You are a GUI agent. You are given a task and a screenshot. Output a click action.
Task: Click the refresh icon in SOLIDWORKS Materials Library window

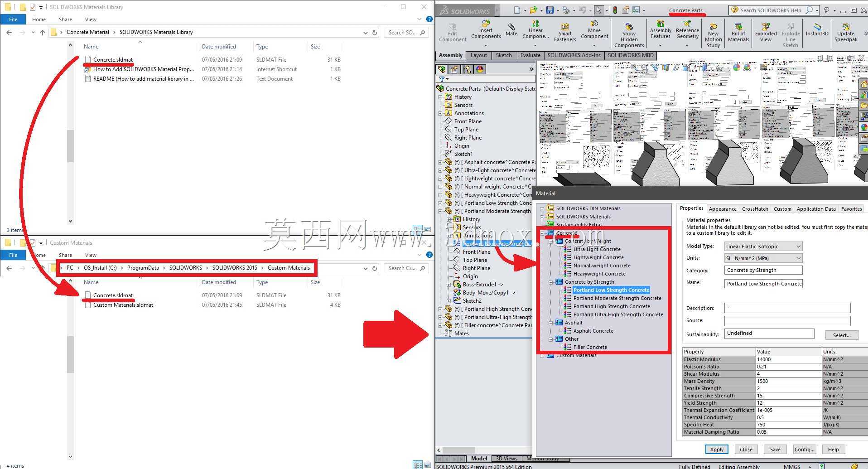[375, 33]
